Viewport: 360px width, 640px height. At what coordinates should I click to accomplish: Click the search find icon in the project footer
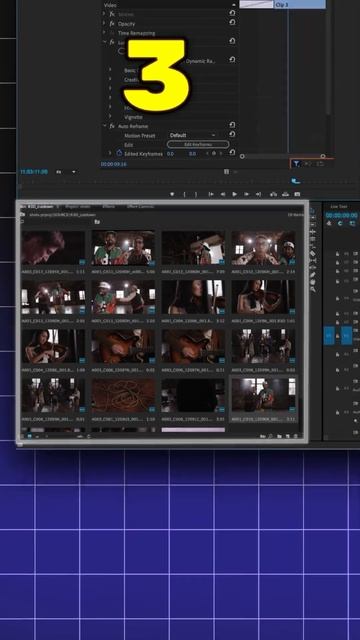(x=271, y=436)
